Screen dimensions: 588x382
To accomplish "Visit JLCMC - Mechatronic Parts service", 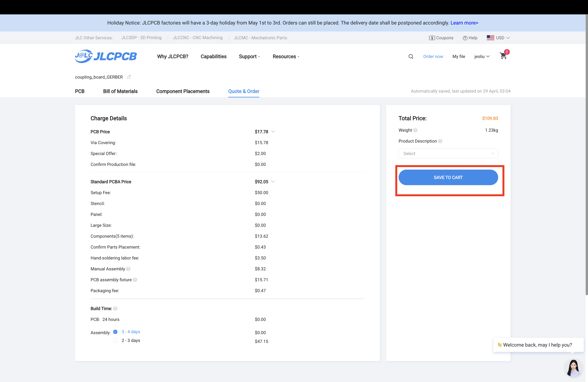I will pos(260,38).
